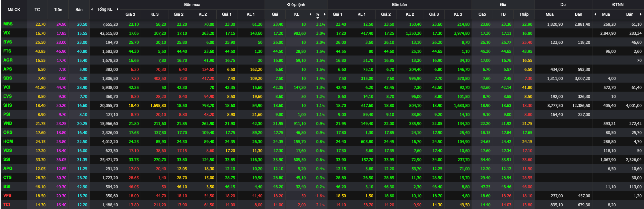
Task: Click the VCI reference price 41.80
Action: [x=41, y=88]
